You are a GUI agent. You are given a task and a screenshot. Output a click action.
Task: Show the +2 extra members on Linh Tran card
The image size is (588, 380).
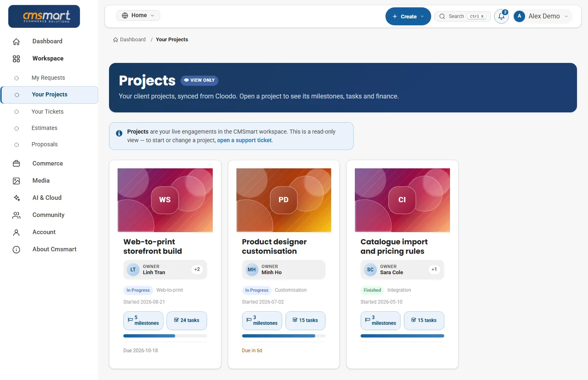click(197, 270)
